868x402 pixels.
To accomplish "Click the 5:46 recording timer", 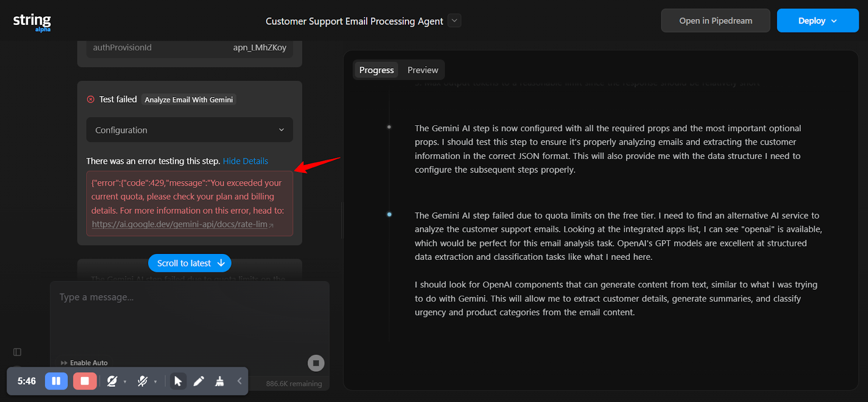I will [x=27, y=381].
